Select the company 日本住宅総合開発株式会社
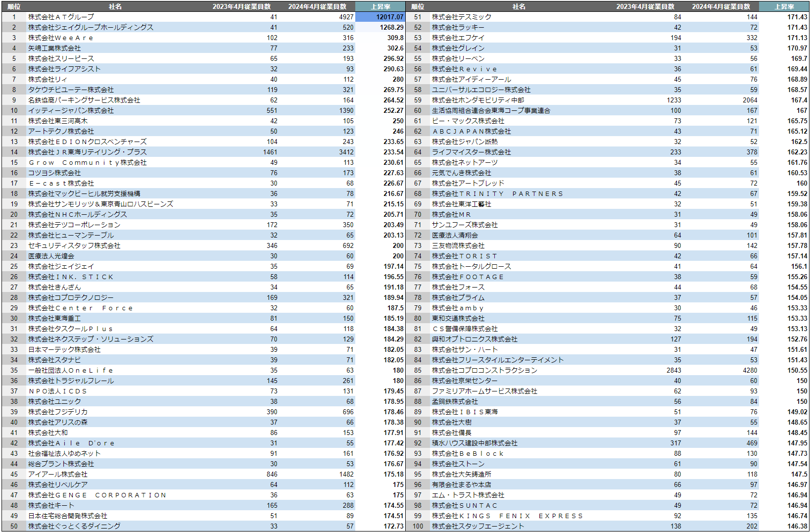The width and height of the screenshot is (810, 532). (x=68, y=516)
